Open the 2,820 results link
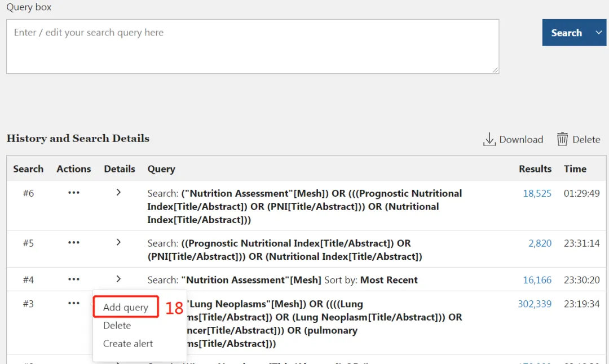The height and width of the screenshot is (364, 609). (x=540, y=243)
